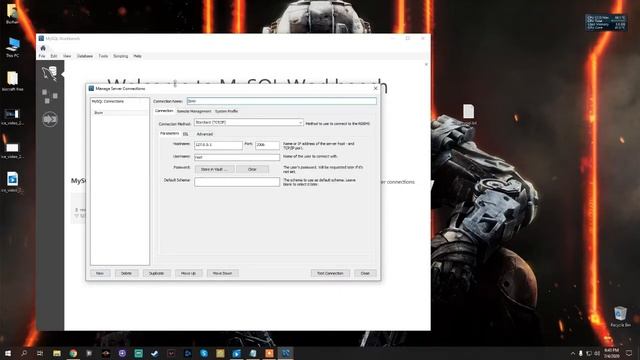
Task: Open the Models sidebar view in Workbench
Action: point(50,96)
